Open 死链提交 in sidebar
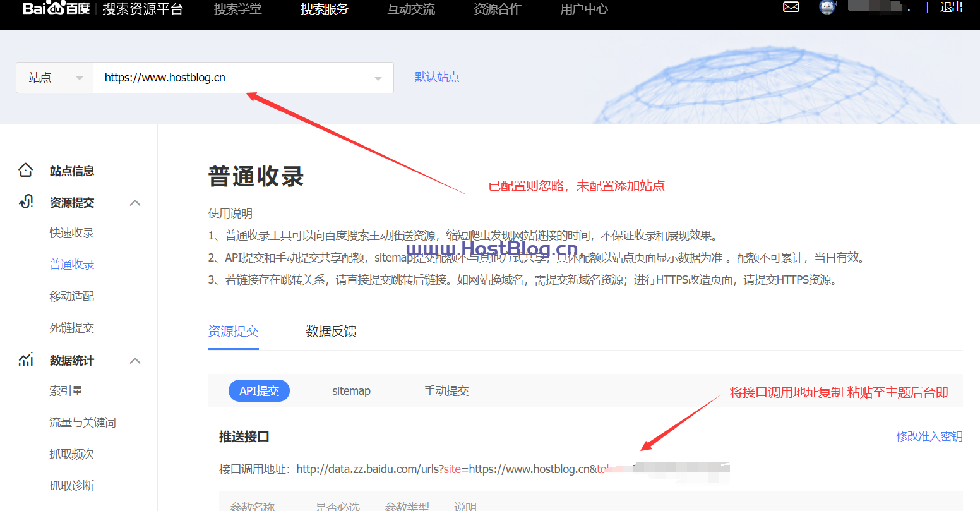Screen dimensions: 980x511 tap(72, 328)
